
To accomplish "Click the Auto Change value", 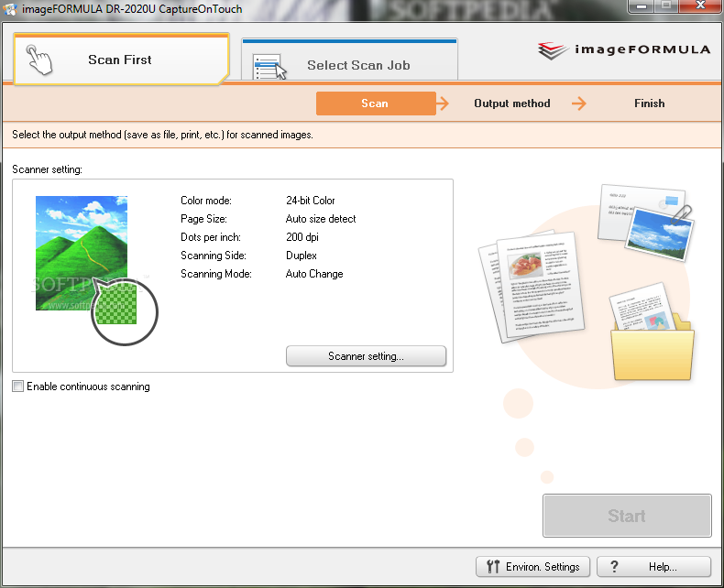I will pos(314,274).
